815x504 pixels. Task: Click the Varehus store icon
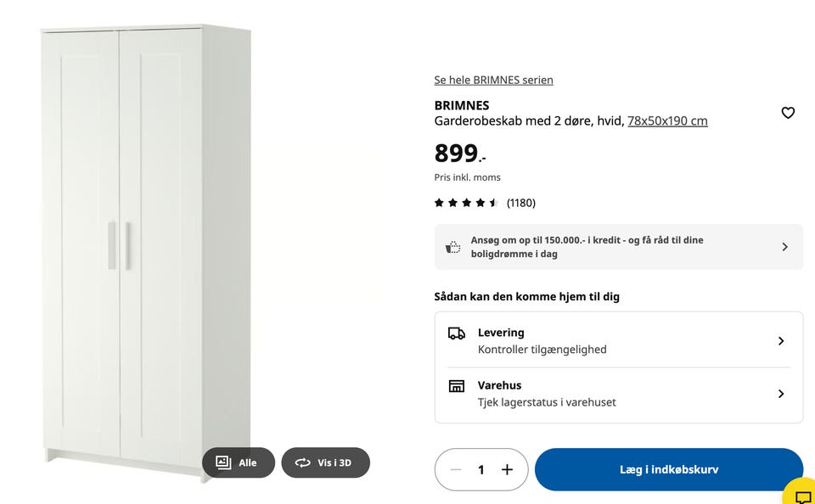(457, 386)
